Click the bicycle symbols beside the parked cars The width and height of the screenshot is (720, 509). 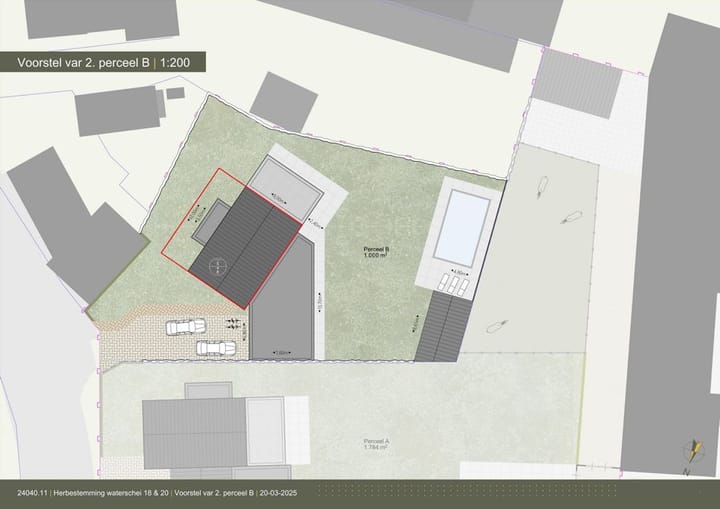click(234, 324)
